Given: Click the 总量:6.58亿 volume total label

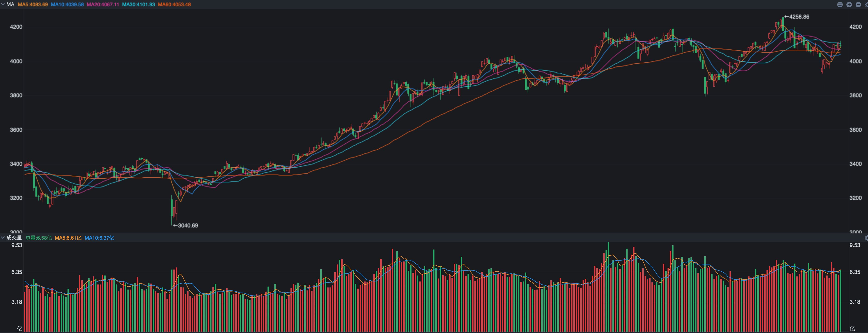Looking at the screenshot, I should [x=38, y=238].
